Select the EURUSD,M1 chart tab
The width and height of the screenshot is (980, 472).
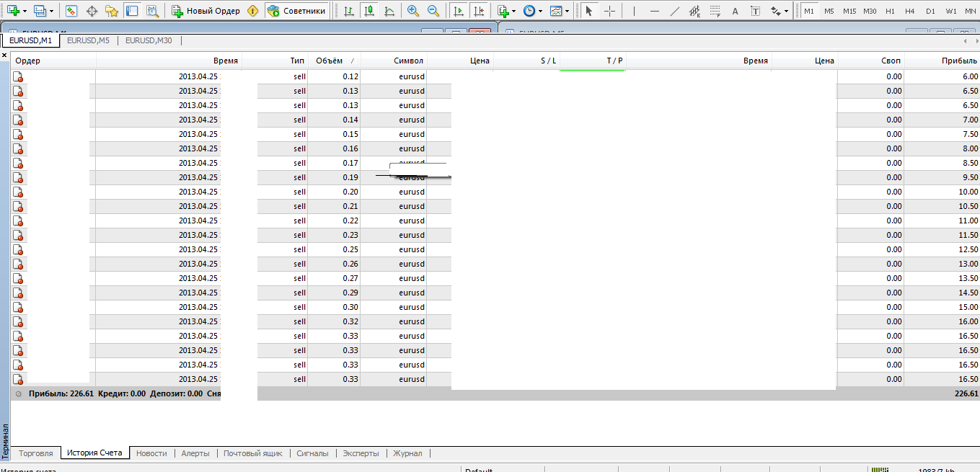pyautogui.click(x=30, y=41)
